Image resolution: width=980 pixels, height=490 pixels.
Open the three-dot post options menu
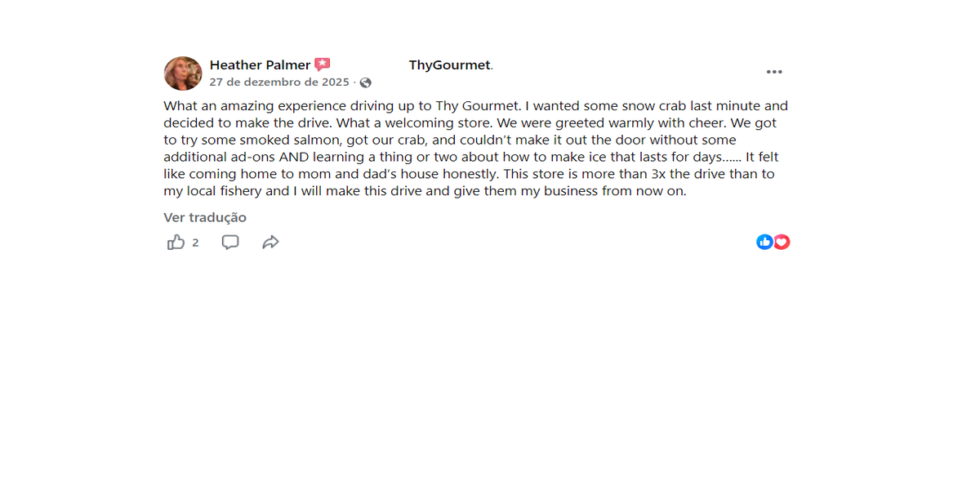774,72
